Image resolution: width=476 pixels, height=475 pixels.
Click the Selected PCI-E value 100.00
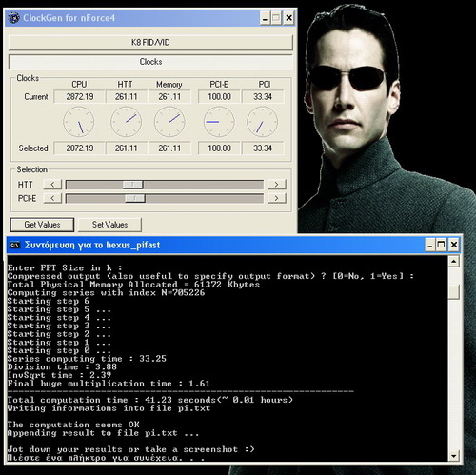tap(219, 148)
